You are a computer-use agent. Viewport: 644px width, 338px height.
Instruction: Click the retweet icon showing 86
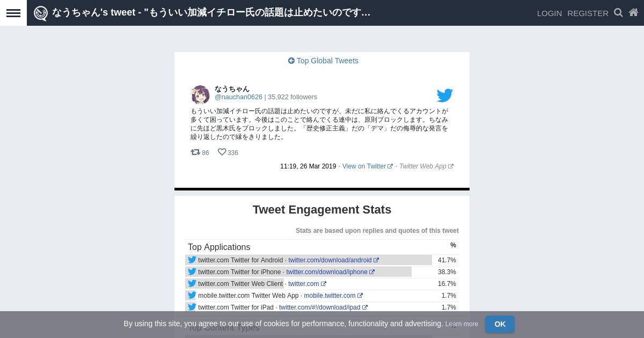tap(195, 152)
